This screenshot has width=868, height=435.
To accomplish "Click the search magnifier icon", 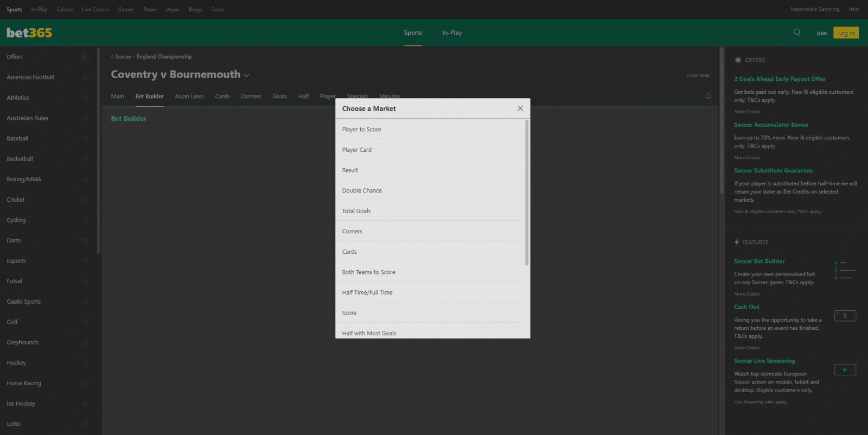I will 797,33.
